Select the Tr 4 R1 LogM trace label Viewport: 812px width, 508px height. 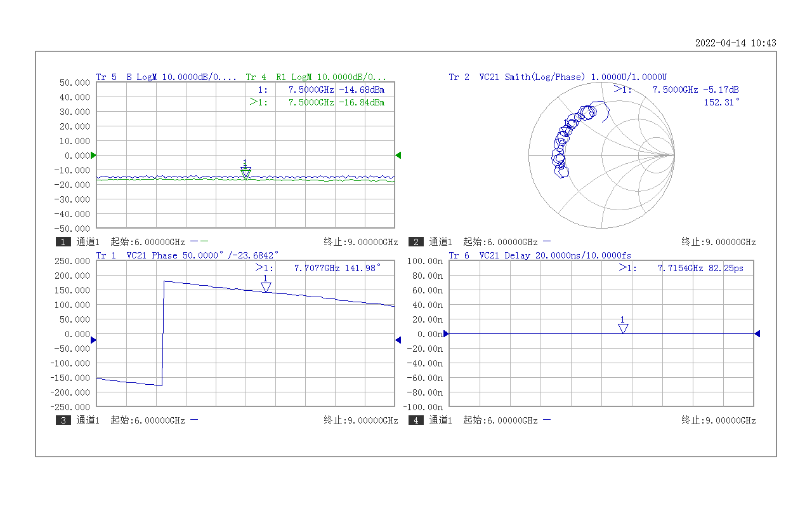click(x=316, y=77)
